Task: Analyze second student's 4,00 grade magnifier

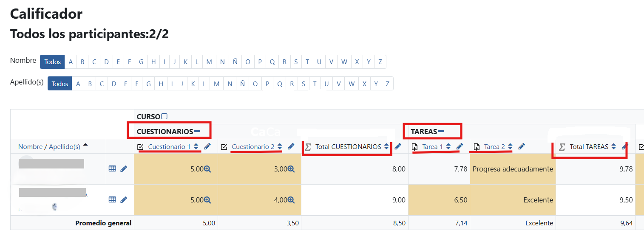Action: click(291, 199)
